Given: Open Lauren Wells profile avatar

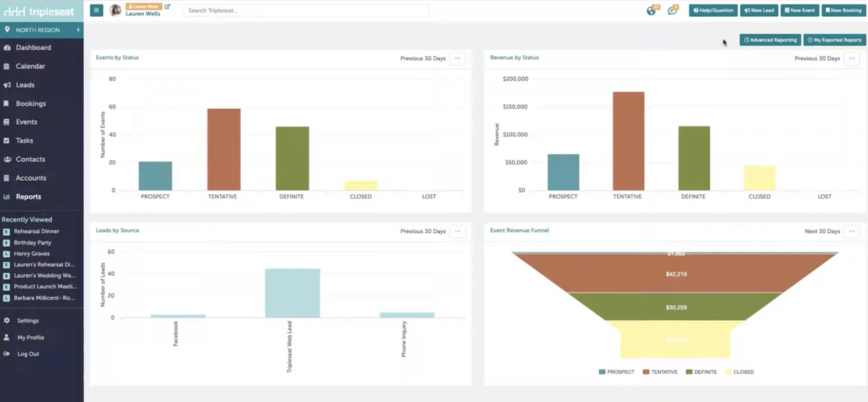Looking at the screenshot, I should (115, 10).
